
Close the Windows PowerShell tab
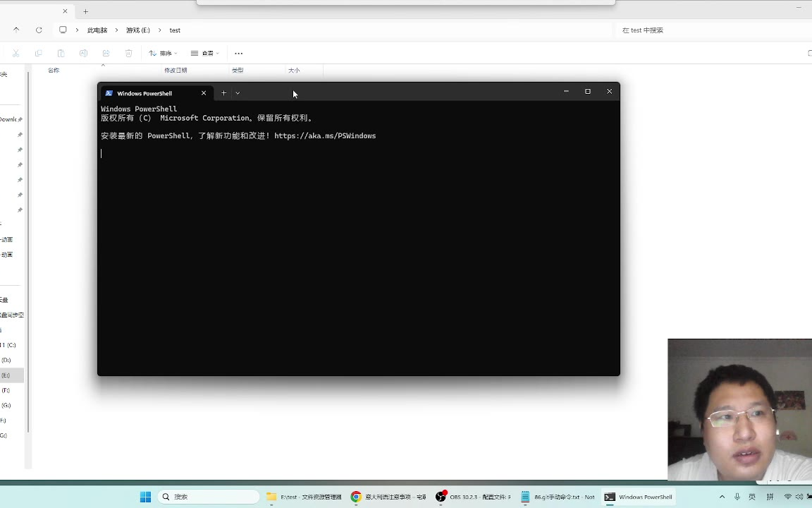coord(204,93)
